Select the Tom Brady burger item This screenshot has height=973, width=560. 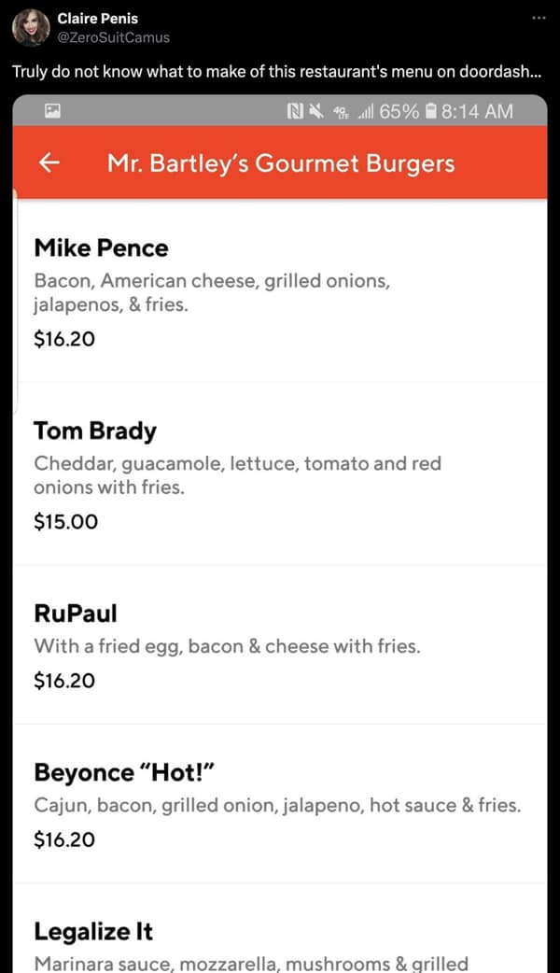click(x=94, y=430)
